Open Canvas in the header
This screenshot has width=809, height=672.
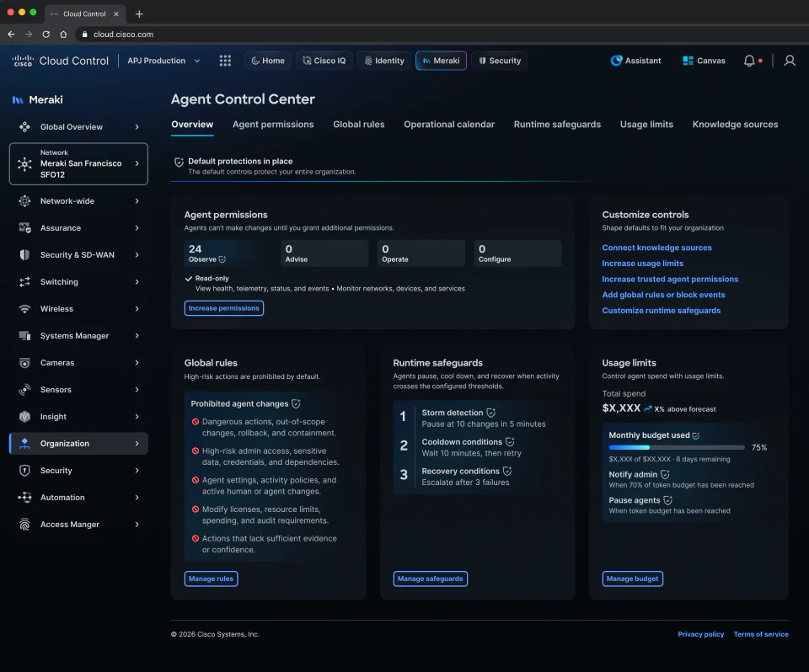(704, 61)
